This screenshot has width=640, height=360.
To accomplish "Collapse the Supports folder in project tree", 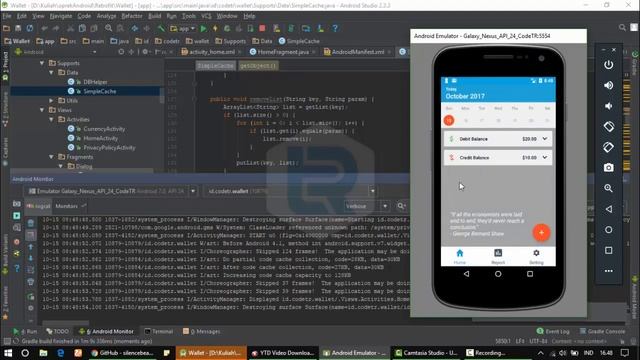I will 42,63.
